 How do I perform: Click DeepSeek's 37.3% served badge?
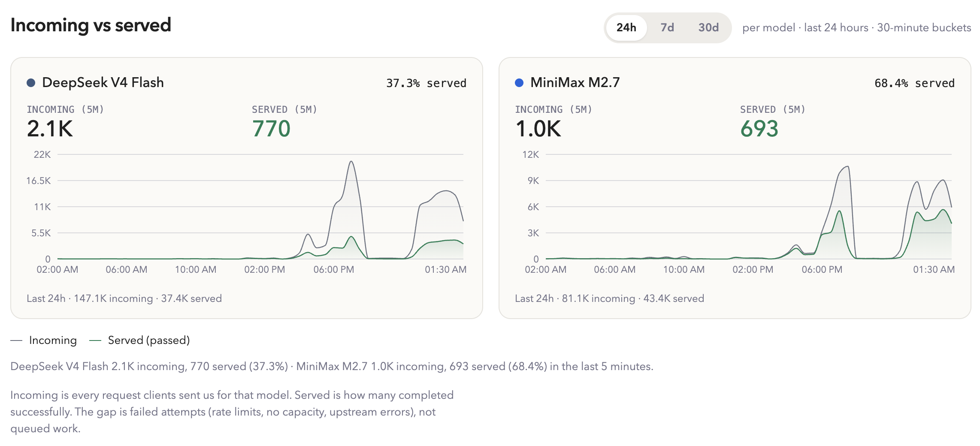click(x=426, y=83)
